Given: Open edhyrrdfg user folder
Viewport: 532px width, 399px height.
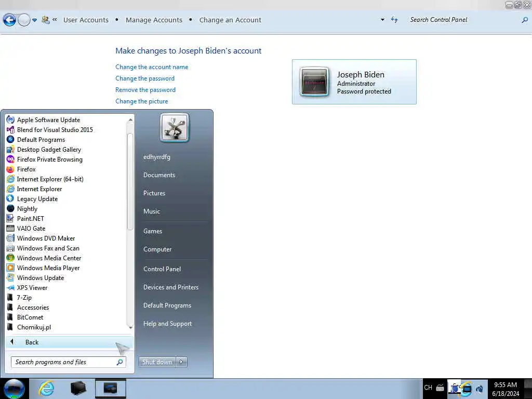Looking at the screenshot, I should [157, 157].
